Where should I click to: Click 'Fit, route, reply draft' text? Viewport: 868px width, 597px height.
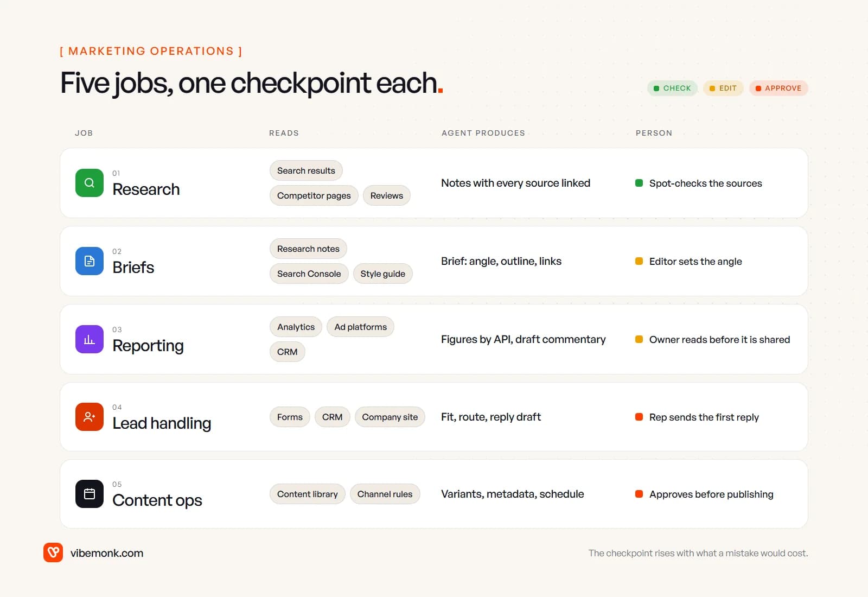491,417
